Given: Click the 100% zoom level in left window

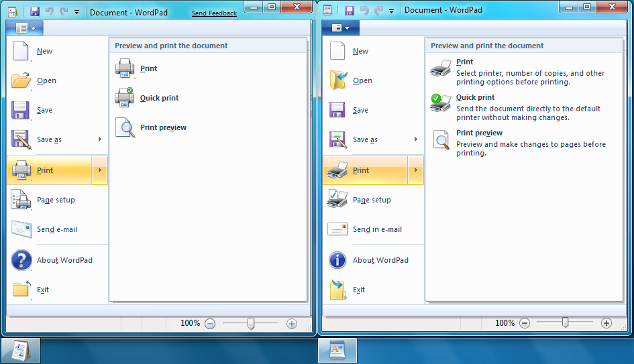Looking at the screenshot, I should tap(190, 323).
